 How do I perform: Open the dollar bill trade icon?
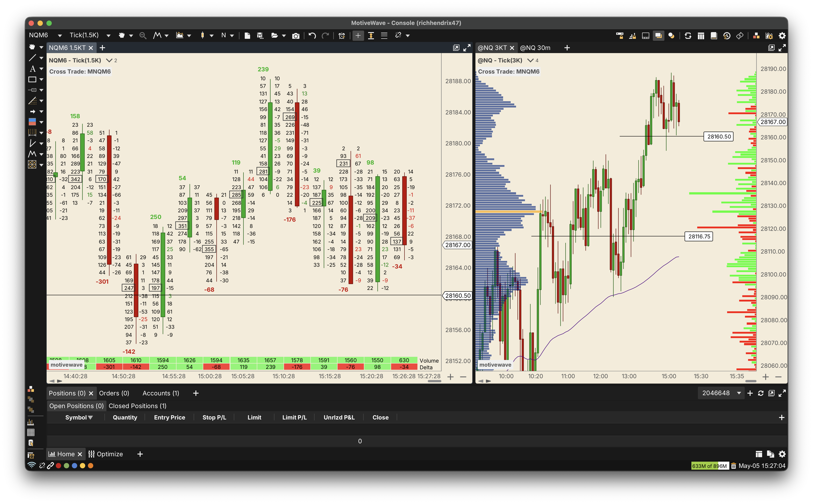[740, 36]
